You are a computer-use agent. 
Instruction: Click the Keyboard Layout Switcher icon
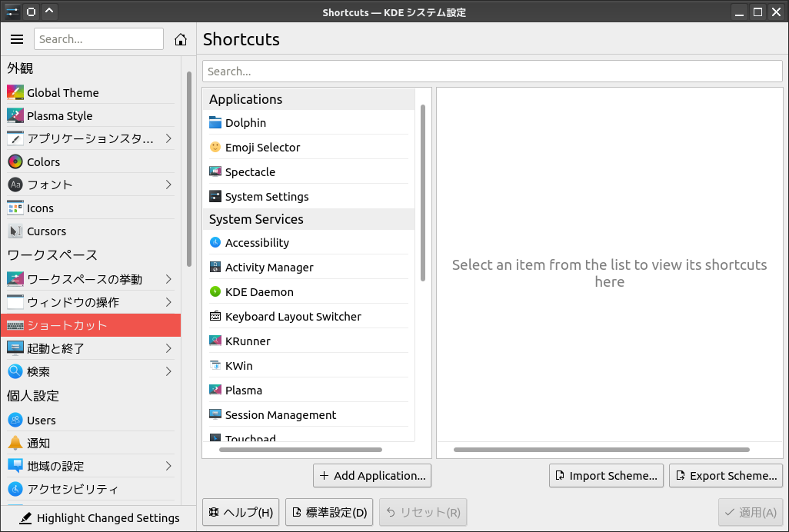pyautogui.click(x=215, y=317)
